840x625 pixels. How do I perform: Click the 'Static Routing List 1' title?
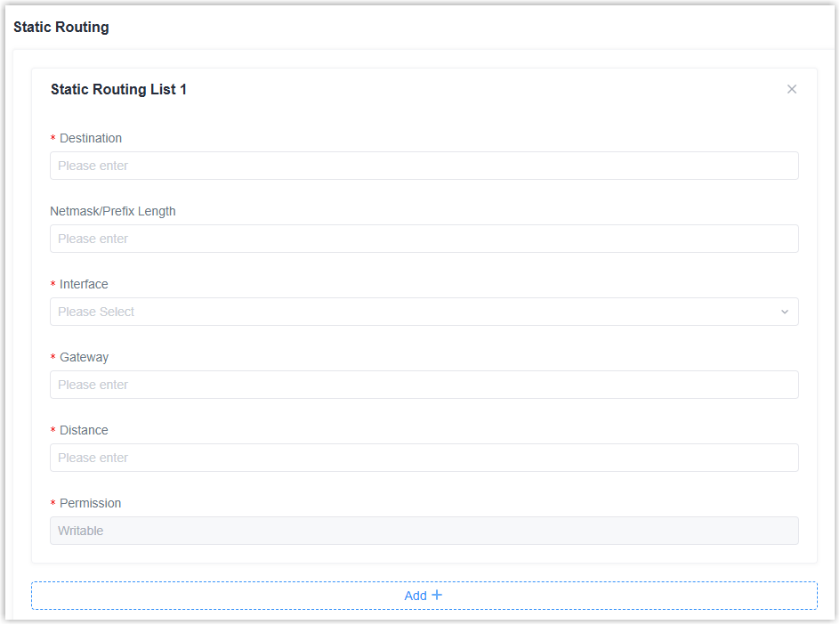coord(118,89)
